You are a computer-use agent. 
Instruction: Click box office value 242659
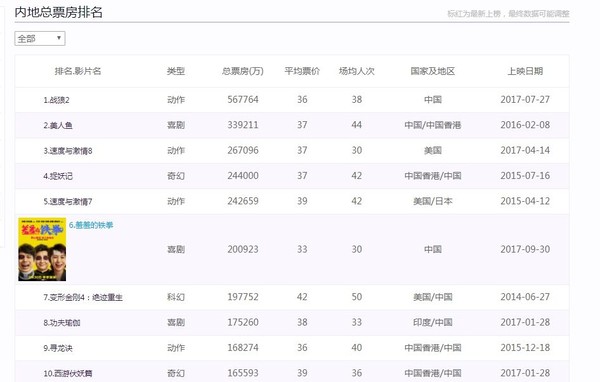(243, 201)
